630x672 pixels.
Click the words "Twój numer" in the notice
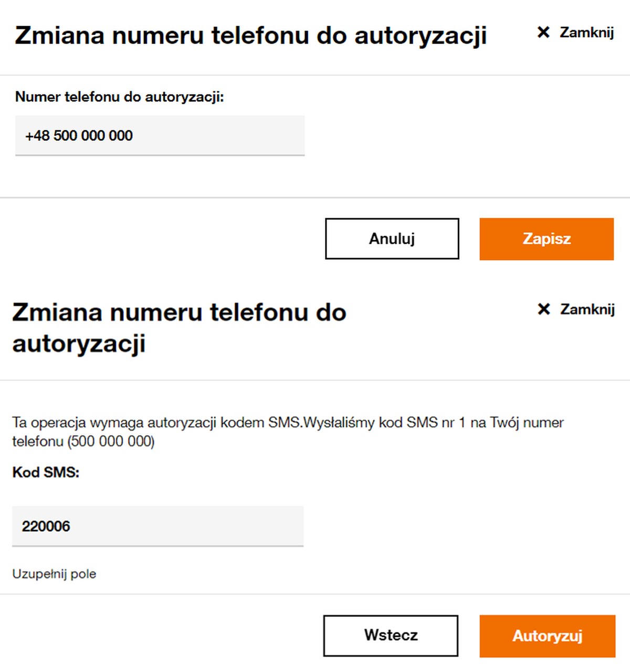coord(527,423)
